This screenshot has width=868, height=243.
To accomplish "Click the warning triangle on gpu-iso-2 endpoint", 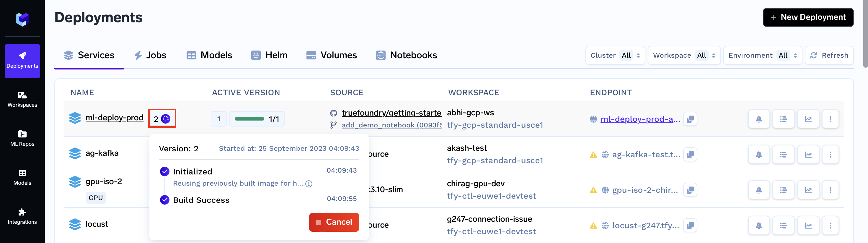I will click(593, 190).
